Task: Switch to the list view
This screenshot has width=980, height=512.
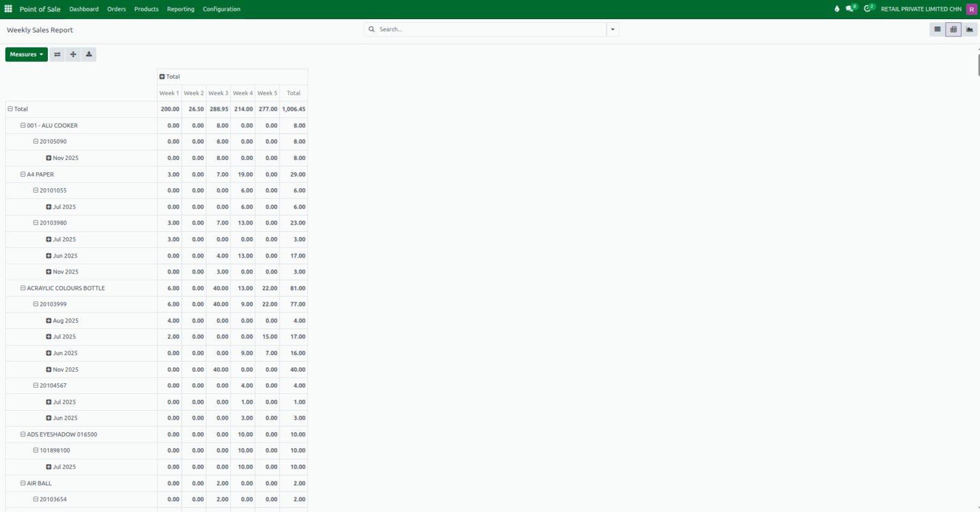Action: click(x=937, y=29)
